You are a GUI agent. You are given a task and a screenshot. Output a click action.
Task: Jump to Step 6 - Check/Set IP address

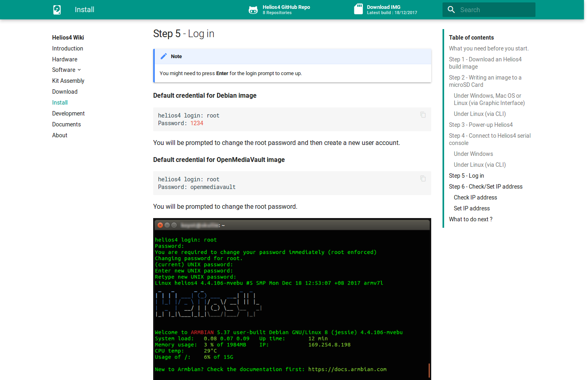click(485, 187)
